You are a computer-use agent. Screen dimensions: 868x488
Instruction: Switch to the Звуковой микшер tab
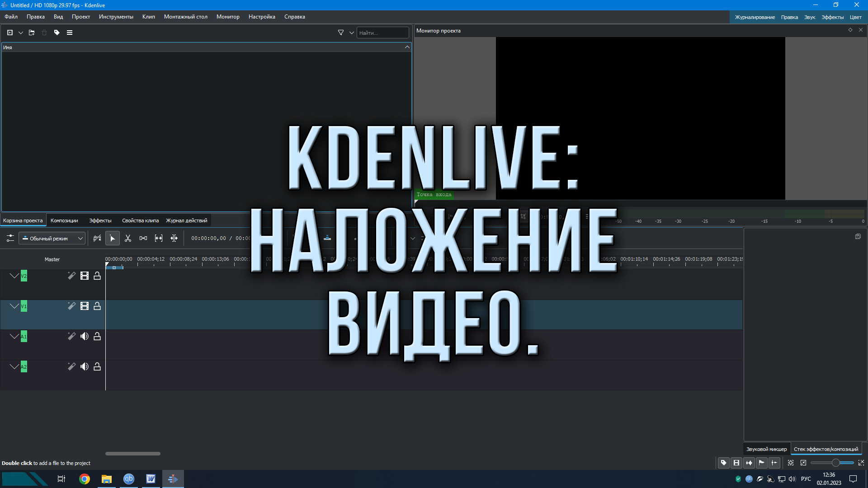click(x=766, y=449)
